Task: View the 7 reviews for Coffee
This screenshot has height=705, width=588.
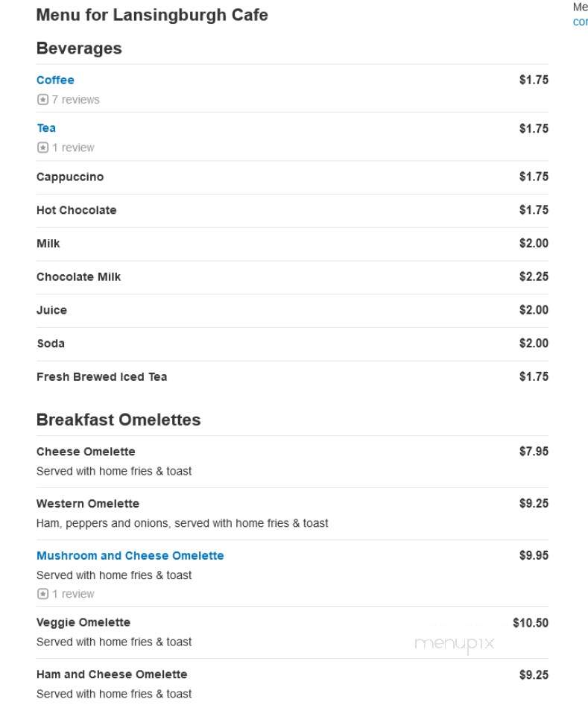Action: 75,99
